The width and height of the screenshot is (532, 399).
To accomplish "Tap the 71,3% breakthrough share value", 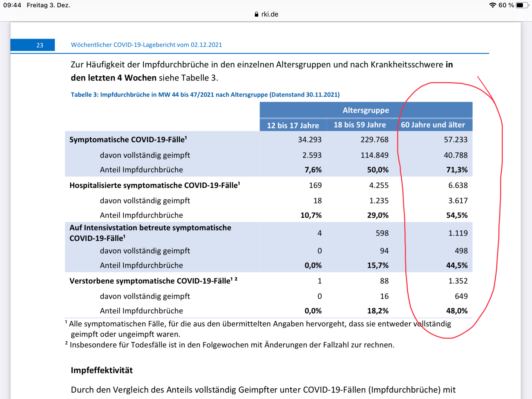I will point(457,170).
